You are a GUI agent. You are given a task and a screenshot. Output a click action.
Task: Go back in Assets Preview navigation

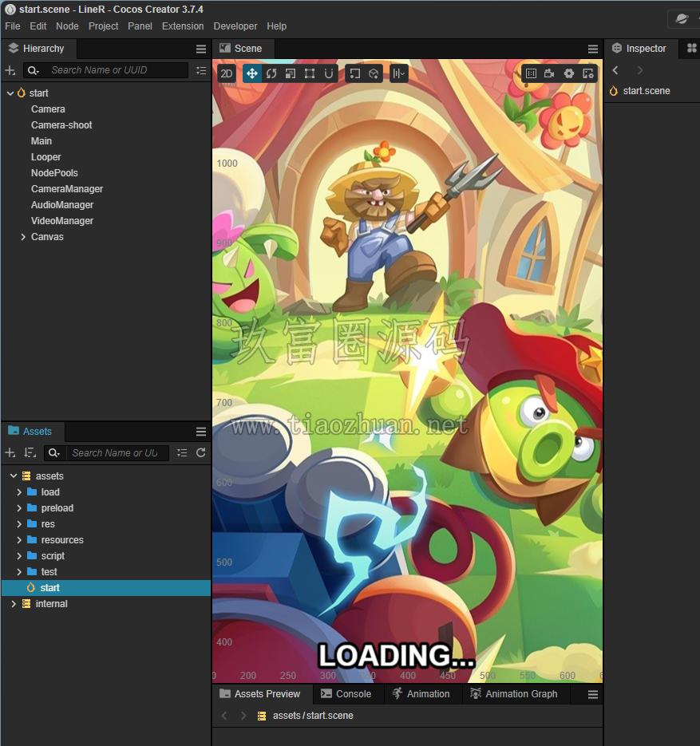pos(224,716)
